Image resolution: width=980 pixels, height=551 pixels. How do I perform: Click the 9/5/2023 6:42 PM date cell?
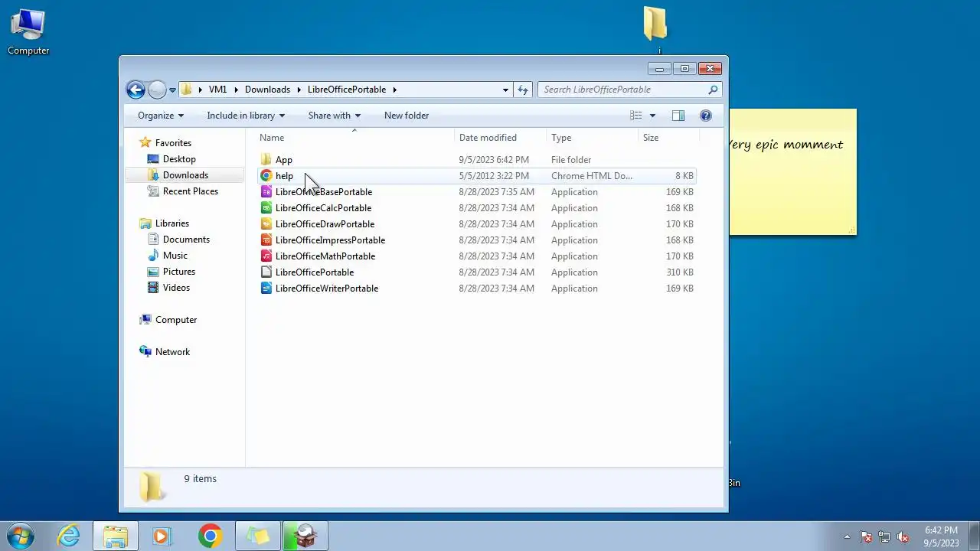coord(494,160)
